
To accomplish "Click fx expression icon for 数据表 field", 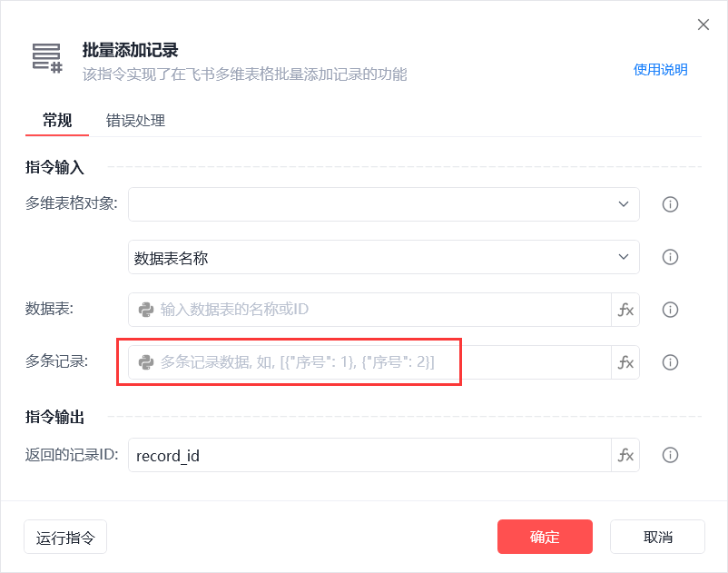I will pos(625,310).
